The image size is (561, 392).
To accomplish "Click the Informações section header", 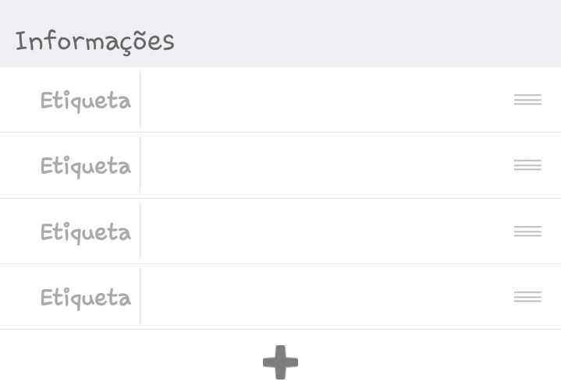I will (95, 42).
